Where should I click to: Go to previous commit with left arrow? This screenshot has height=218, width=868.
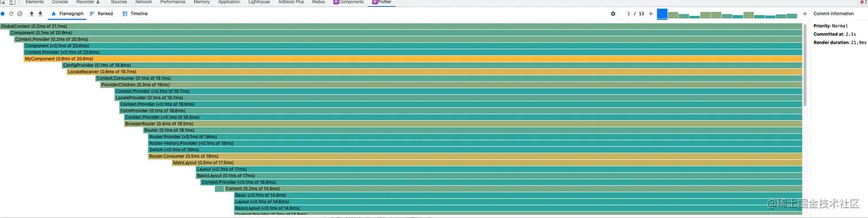[x=651, y=14]
